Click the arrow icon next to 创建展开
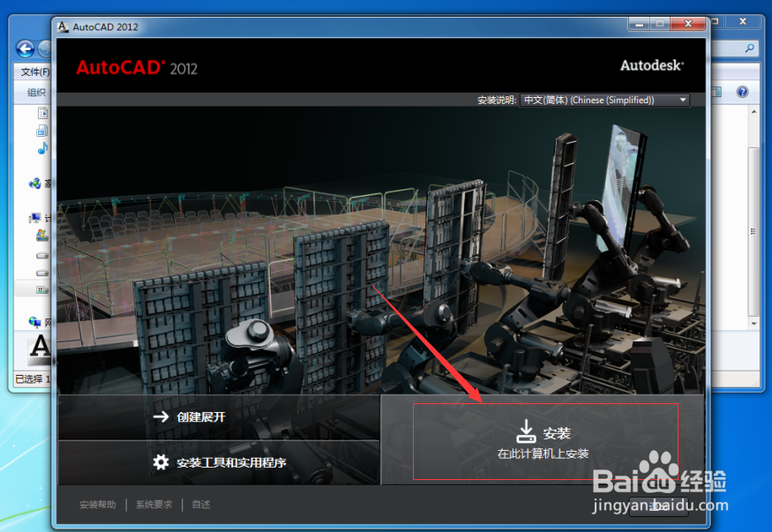 (161, 416)
